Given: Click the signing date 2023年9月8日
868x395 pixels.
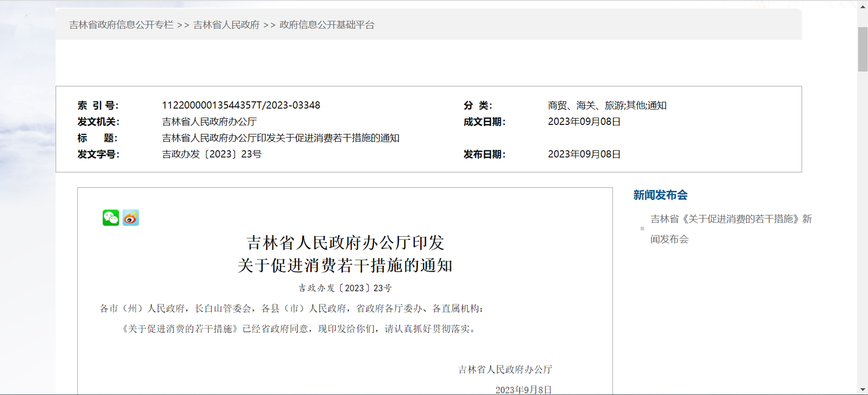Looking at the screenshot, I should 523,390.
